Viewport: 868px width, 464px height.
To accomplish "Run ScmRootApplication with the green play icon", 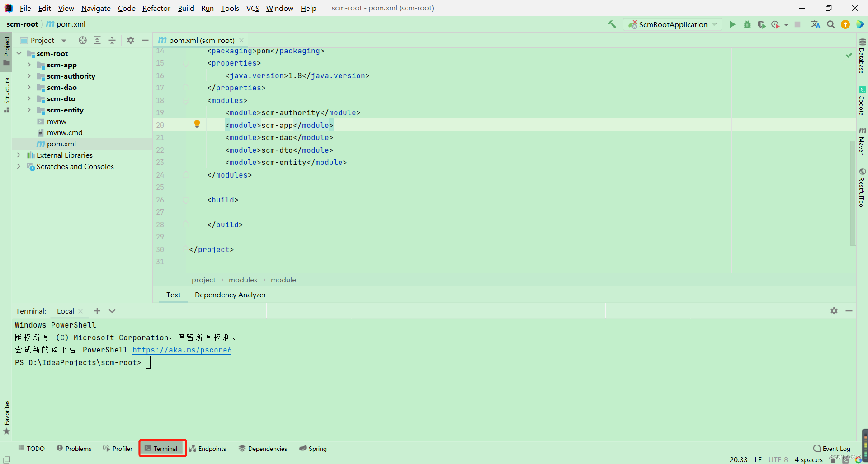I will click(732, 24).
